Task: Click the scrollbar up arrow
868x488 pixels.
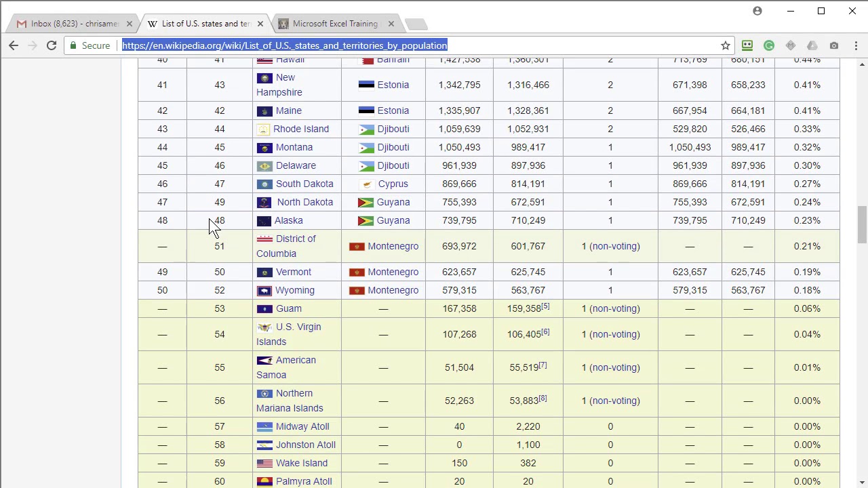Action: coord(862,64)
